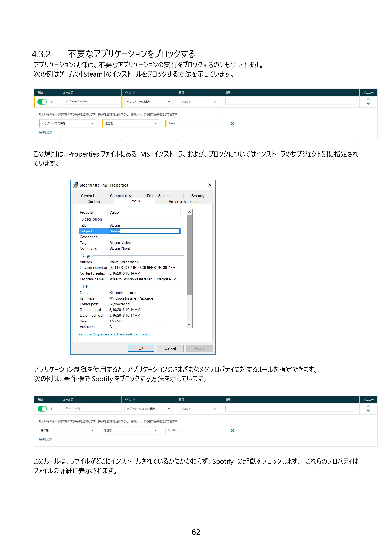
Task: Move Block Spotify rule down
Action: (x=368, y=411)
